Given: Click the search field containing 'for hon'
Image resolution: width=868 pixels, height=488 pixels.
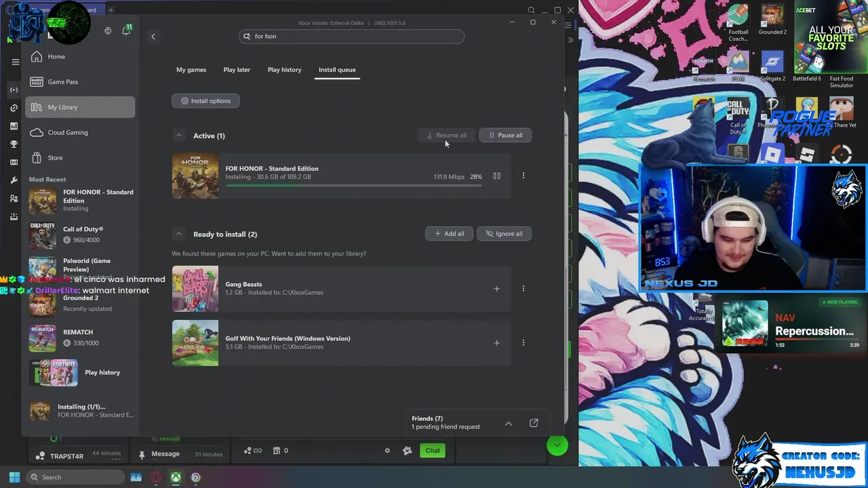Looking at the screenshot, I should (351, 36).
